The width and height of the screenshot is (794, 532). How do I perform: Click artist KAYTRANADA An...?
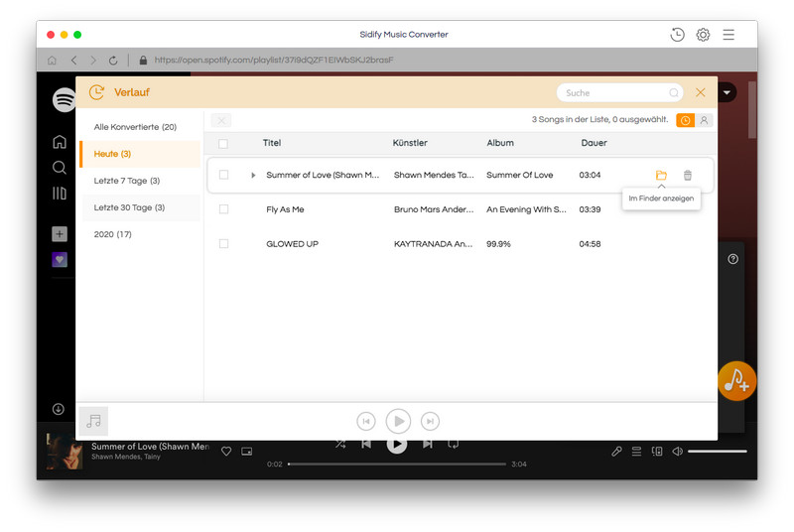pos(434,244)
